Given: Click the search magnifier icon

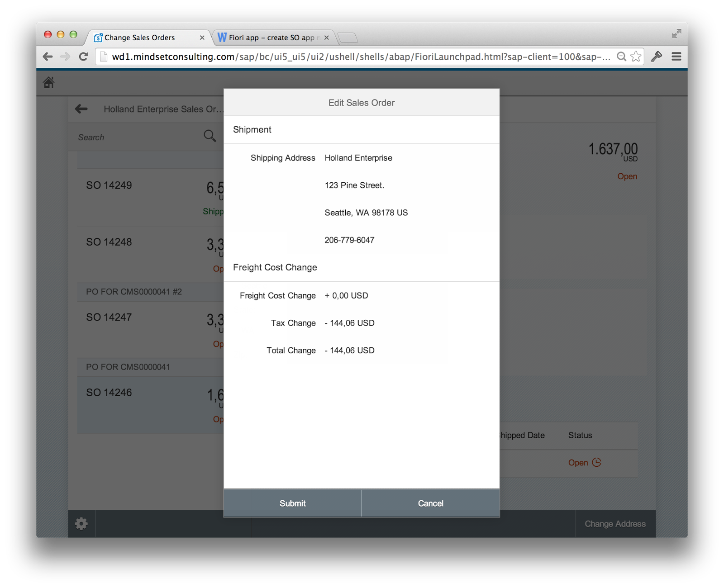Looking at the screenshot, I should click(209, 136).
